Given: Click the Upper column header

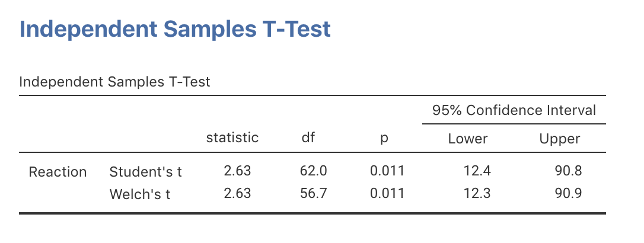Looking at the screenshot, I should click(559, 139).
